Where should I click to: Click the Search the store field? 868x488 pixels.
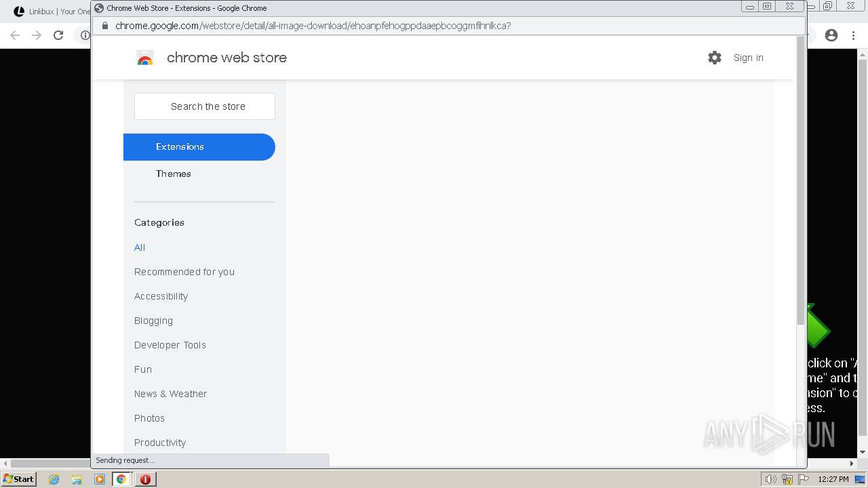pos(205,106)
